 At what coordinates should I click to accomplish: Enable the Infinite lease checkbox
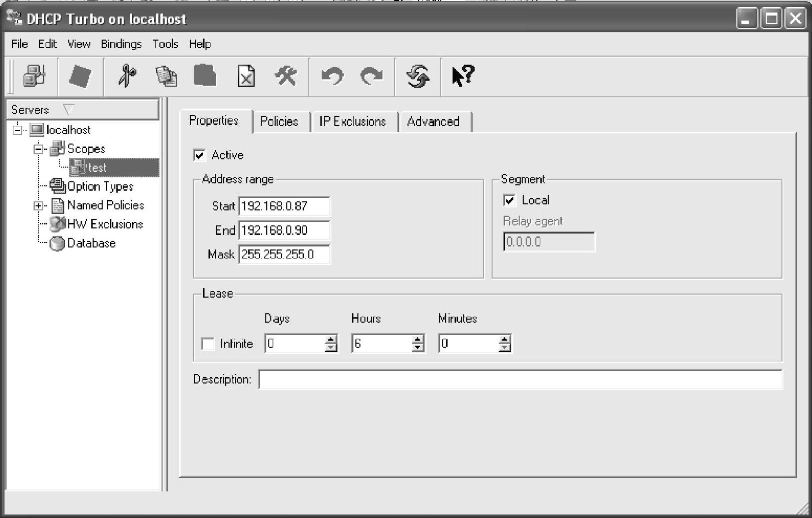(208, 344)
